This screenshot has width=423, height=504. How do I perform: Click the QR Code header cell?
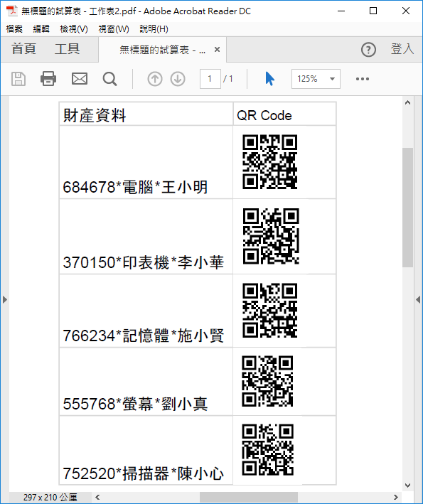pyautogui.click(x=284, y=114)
